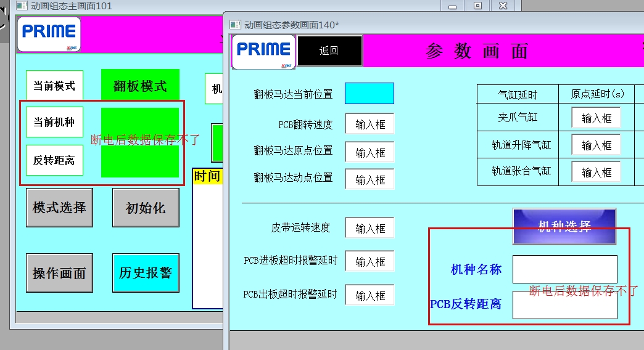
Task: Click the 翻板马达动点位置 input box
Action: coord(369,179)
